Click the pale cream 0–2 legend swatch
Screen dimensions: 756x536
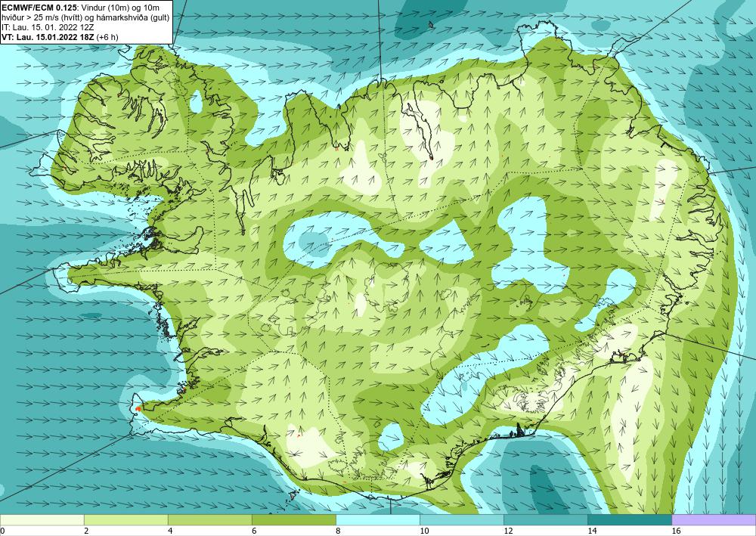point(42,519)
